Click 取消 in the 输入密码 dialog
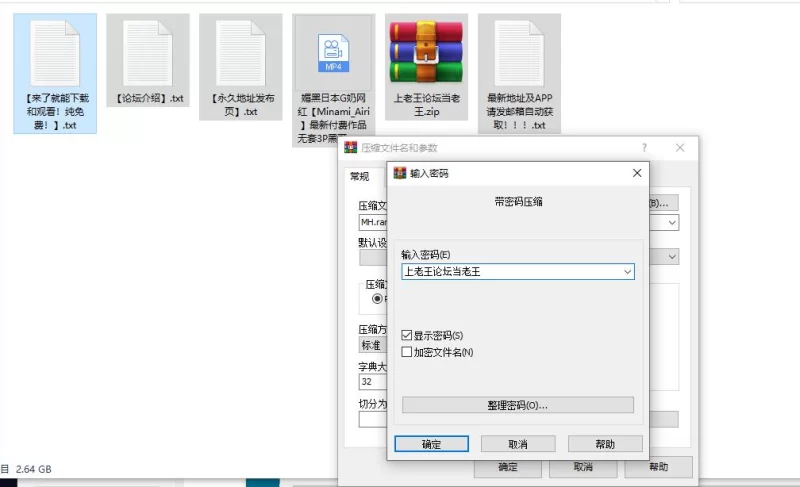Screen dimensions: 800x487 click(x=518, y=443)
